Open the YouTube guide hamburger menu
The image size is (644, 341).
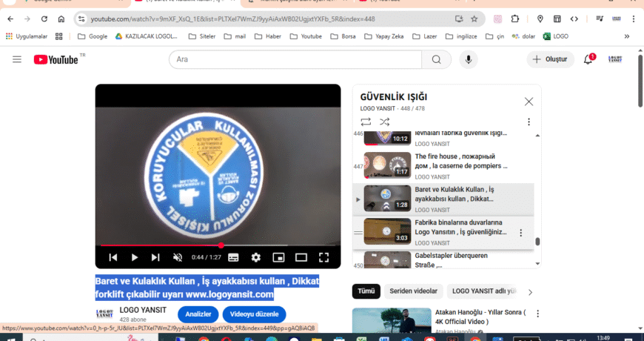click(x=17, y=59)
